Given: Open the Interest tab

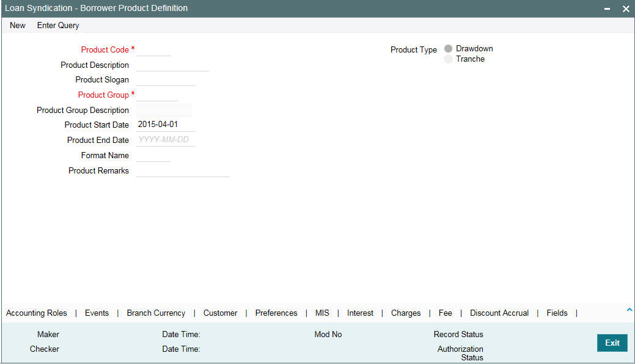Looking at the screenshot, I should tap(360, 313).
